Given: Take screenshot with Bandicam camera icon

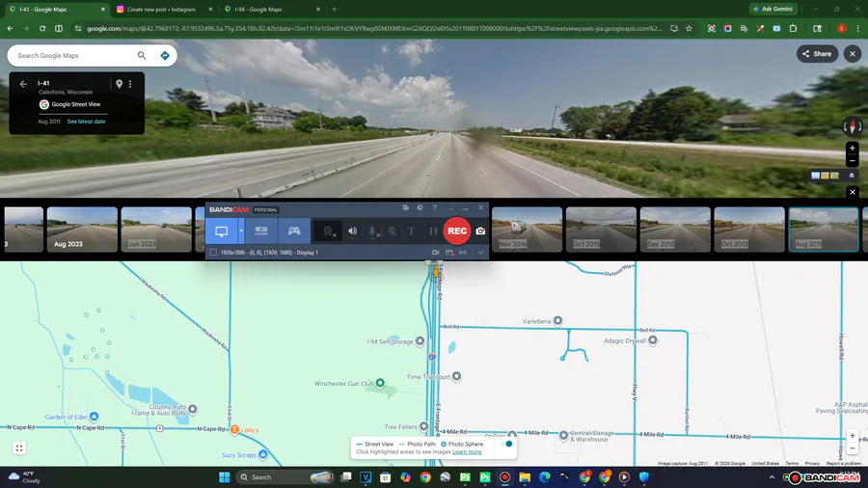Looking at the screenshot, I should click(x=480, y=231).
